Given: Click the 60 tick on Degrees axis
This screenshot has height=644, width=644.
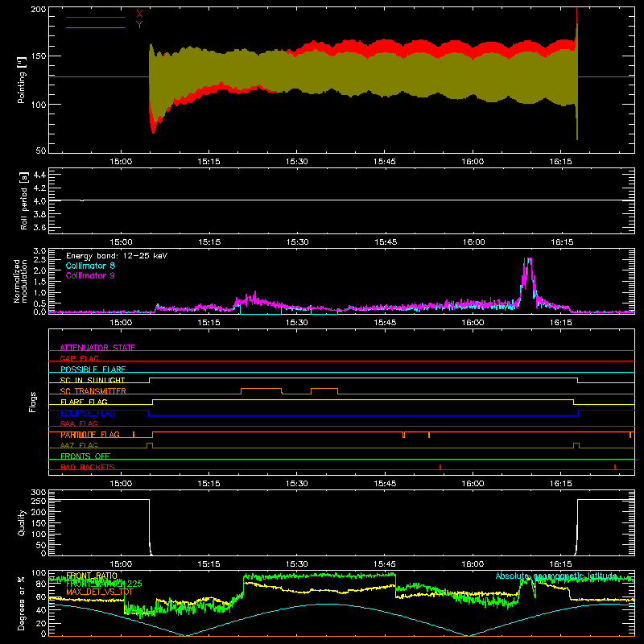Looking at the screenshot, I should point(41,597).
